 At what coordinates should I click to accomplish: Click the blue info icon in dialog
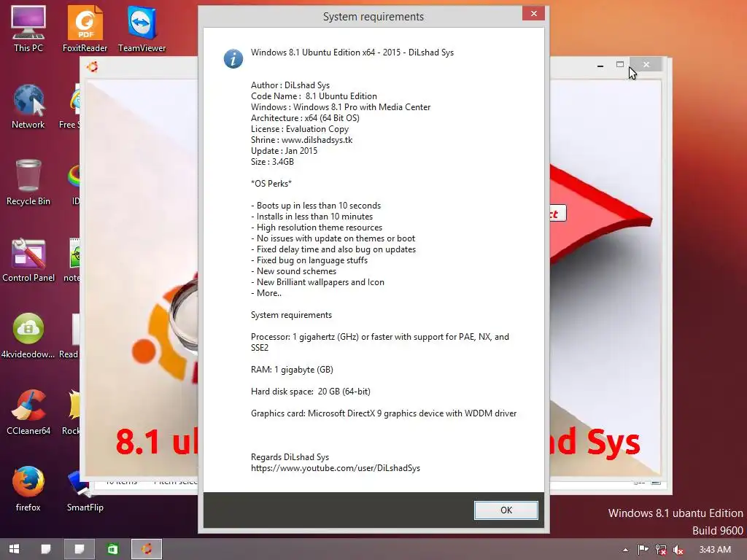pyautogui.click(x=233, y=58)
